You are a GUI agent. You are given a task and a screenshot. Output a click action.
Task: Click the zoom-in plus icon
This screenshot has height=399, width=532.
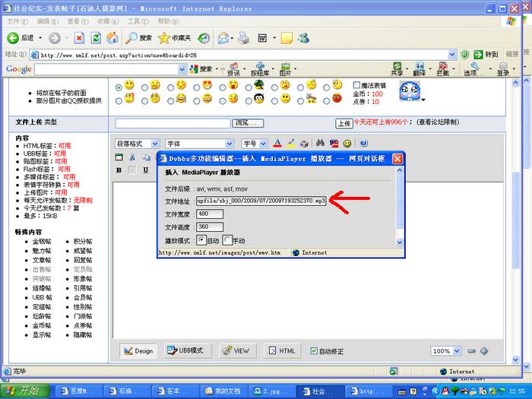point(484,351)
